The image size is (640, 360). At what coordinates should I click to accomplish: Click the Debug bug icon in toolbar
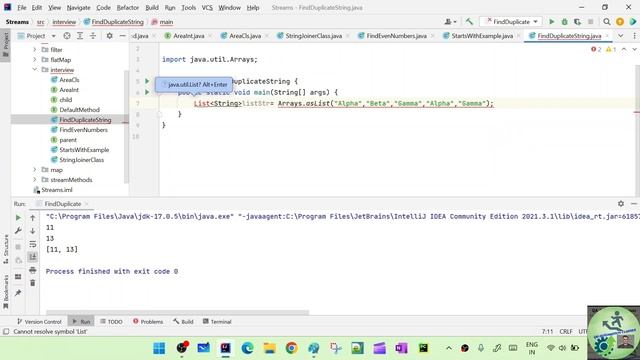tap(564, 22)
